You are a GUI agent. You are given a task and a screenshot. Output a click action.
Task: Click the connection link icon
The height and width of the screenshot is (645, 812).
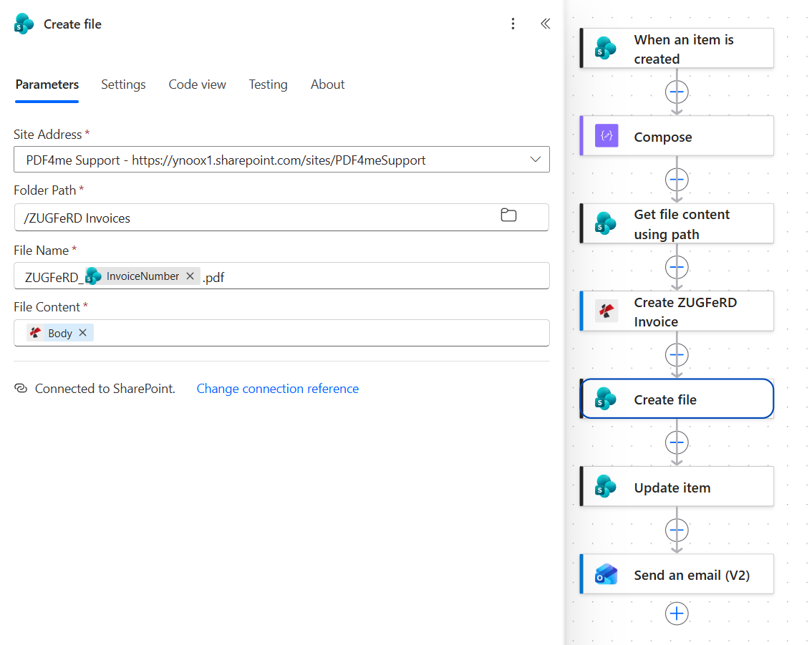(21, 388)
